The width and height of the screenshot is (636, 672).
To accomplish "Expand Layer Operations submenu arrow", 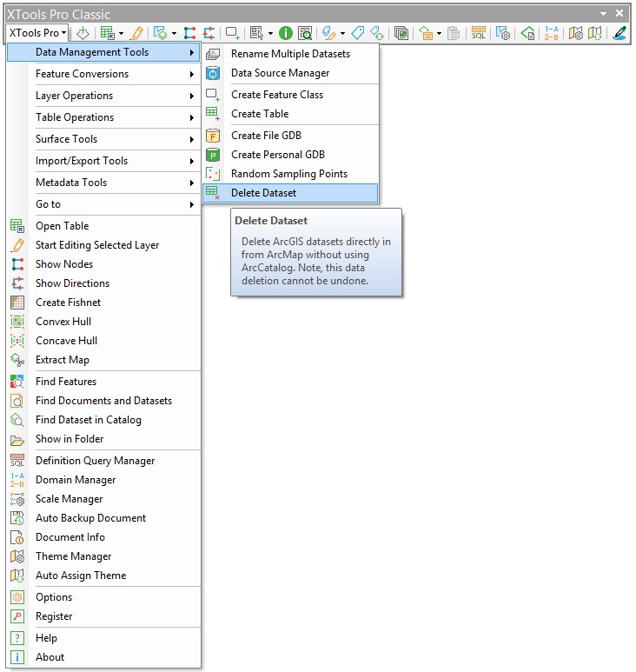I will tap(191, 96).
